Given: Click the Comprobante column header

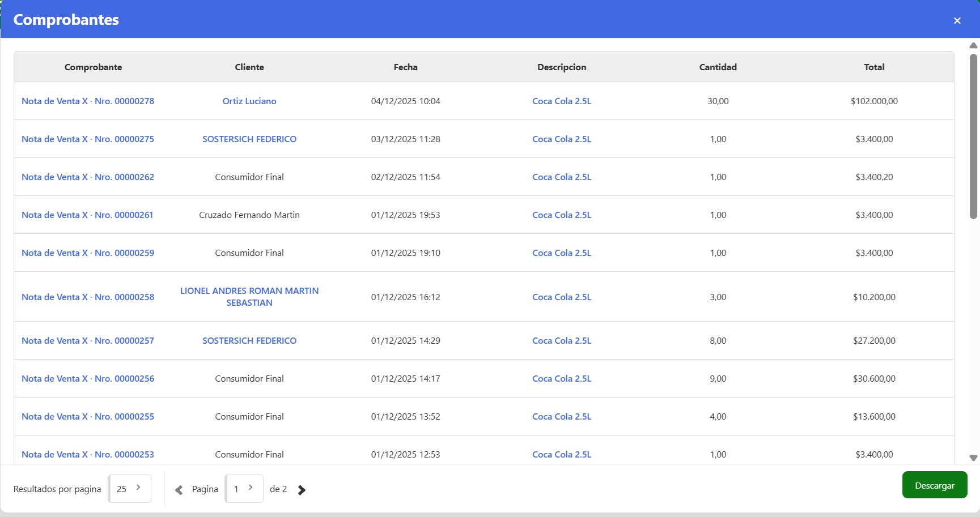Looking at the screenshot, I should 94,67.
